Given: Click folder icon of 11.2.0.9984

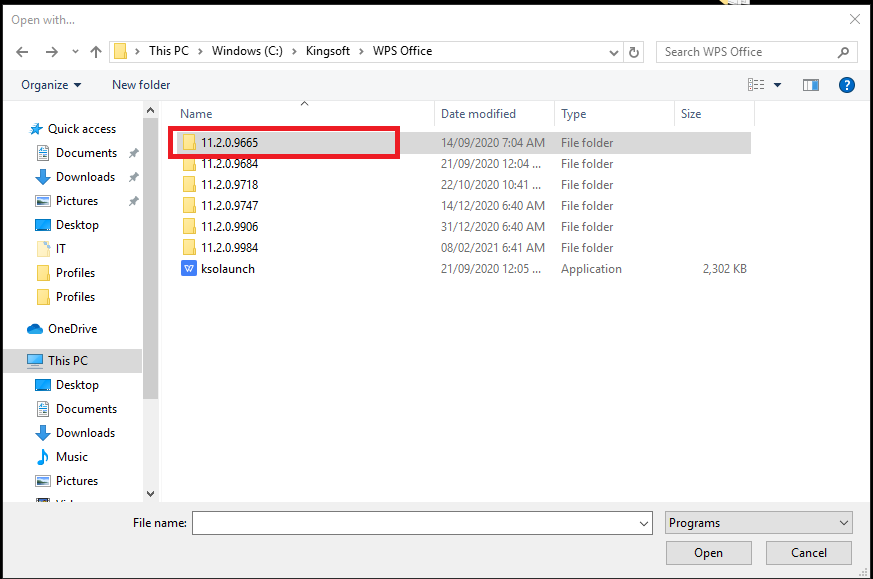Looking at the screenshot, I should coord(189,247).
